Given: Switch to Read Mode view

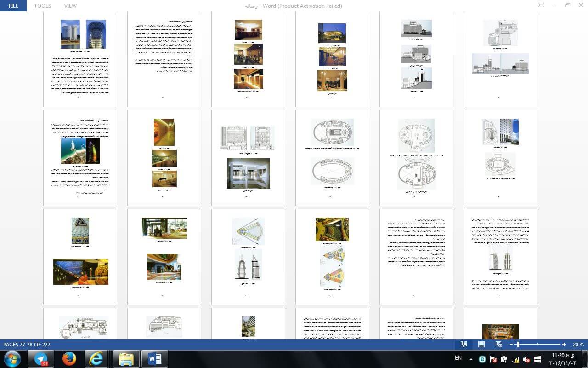Looking at the screenshot, I should pyautogui.click(x=464, y=345).
